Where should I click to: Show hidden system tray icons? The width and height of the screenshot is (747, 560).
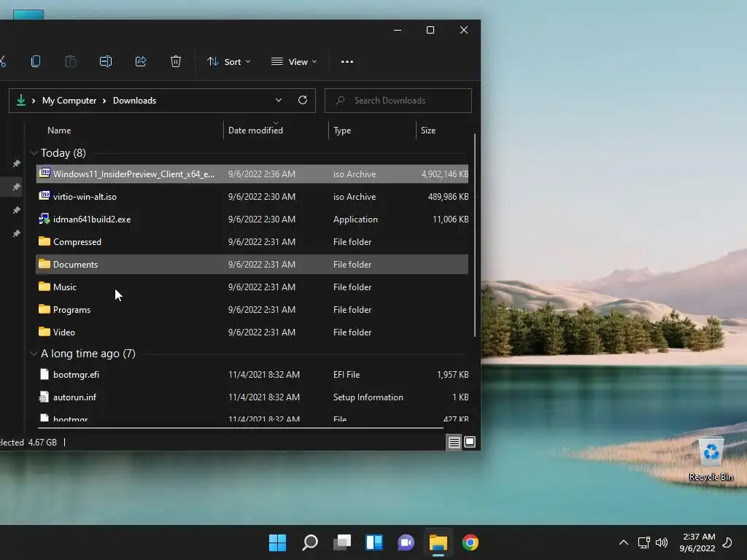(x=623, y=542)
